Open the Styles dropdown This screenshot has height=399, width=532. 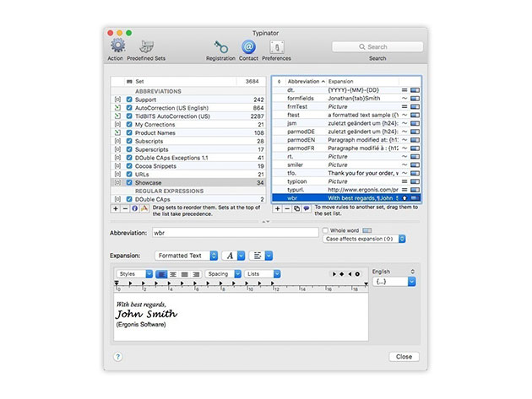(134, 274)
